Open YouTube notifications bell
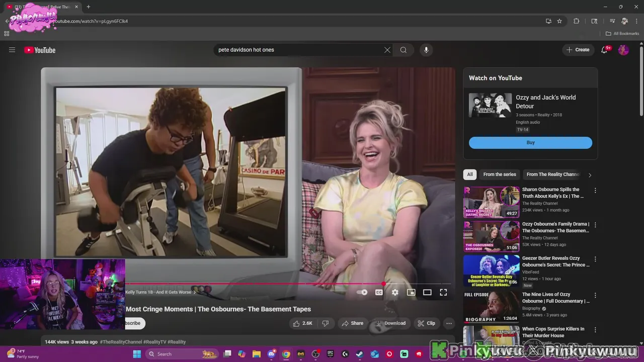 click(x=605, y=50)
